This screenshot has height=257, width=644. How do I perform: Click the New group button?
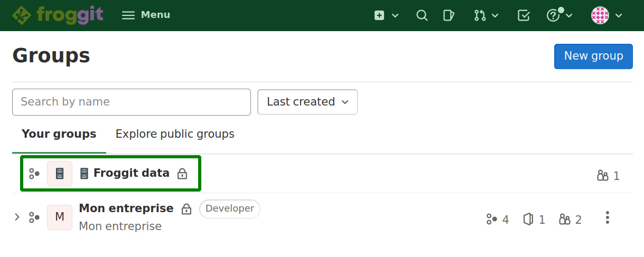pyautogui.click(x=593, y=56)
